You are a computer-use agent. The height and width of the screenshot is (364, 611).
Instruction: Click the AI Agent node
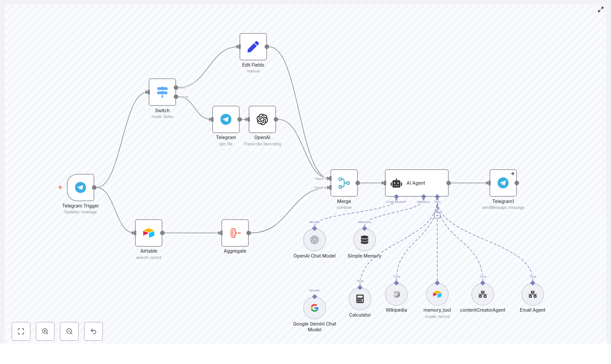(x=416, y=183)
